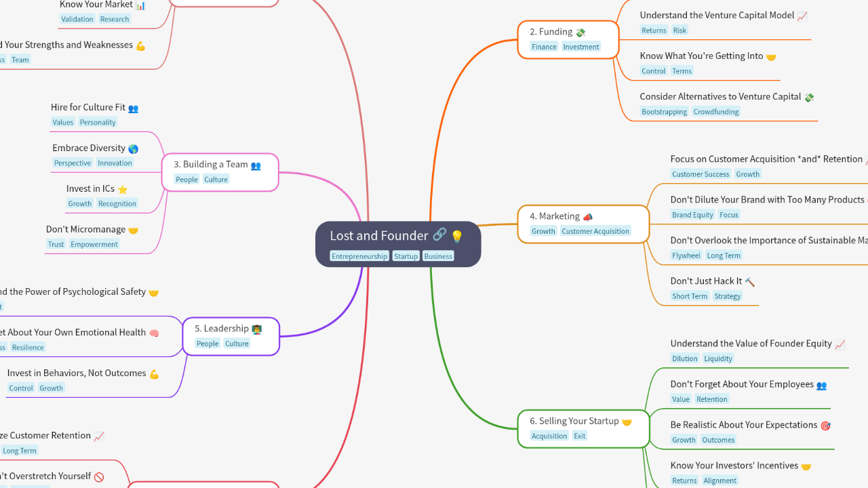868x488 pixels.
Task: Click the Risk tag
Action: point(679,30)
